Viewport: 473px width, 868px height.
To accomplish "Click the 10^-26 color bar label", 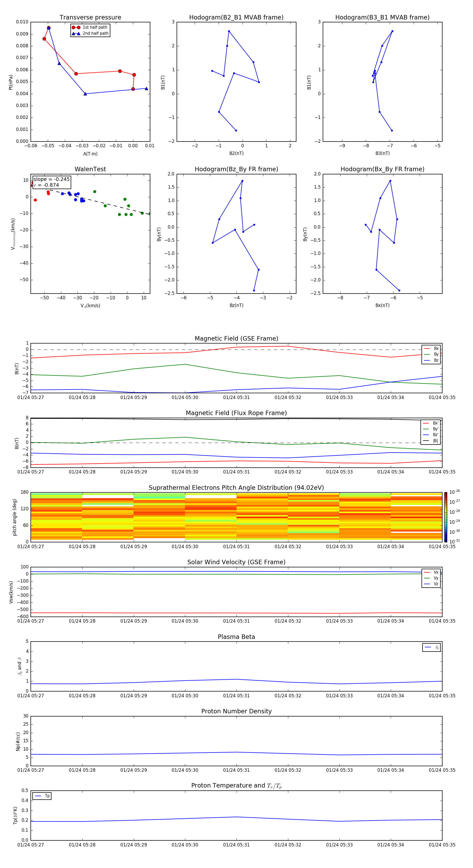I will 455,492.
